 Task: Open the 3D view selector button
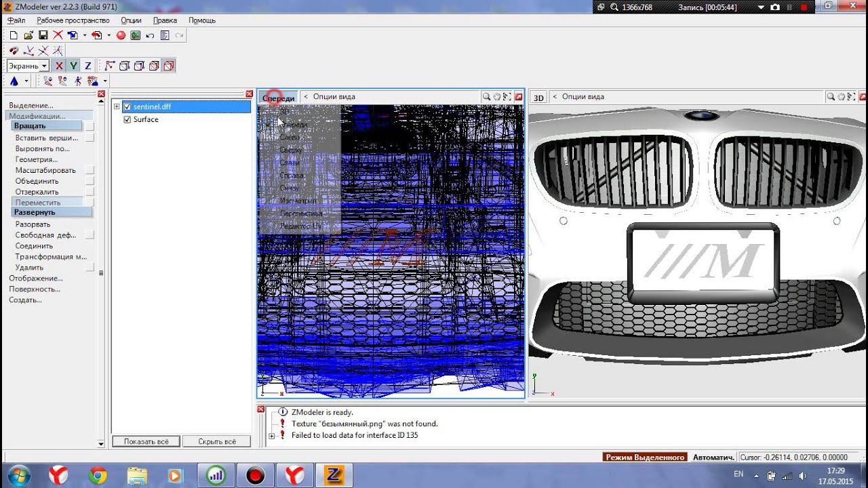(538, 98)
